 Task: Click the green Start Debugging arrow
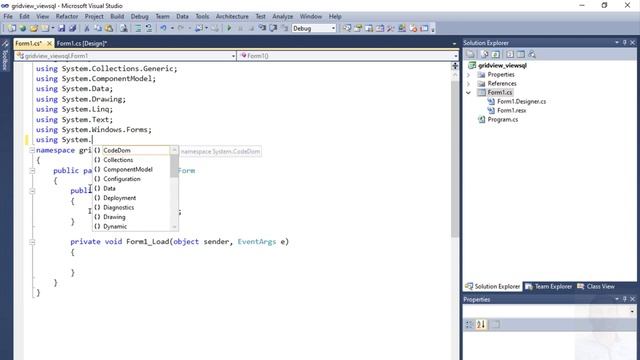point(229,28)
